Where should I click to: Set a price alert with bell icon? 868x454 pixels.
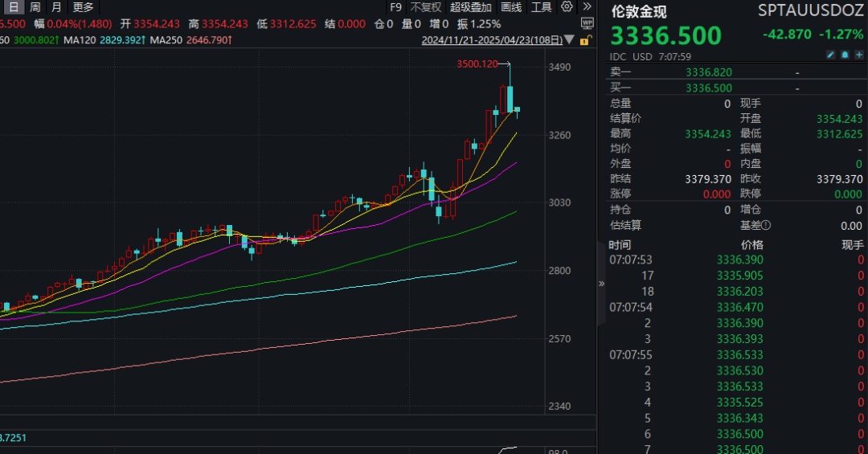845,55
